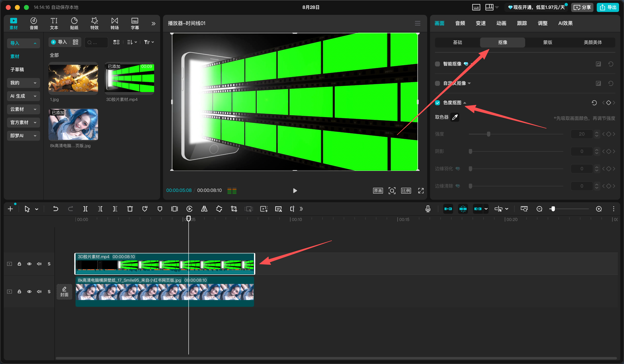Lock the 3D胶片素材 video track
624x364 pixels.
pos(19,264)
